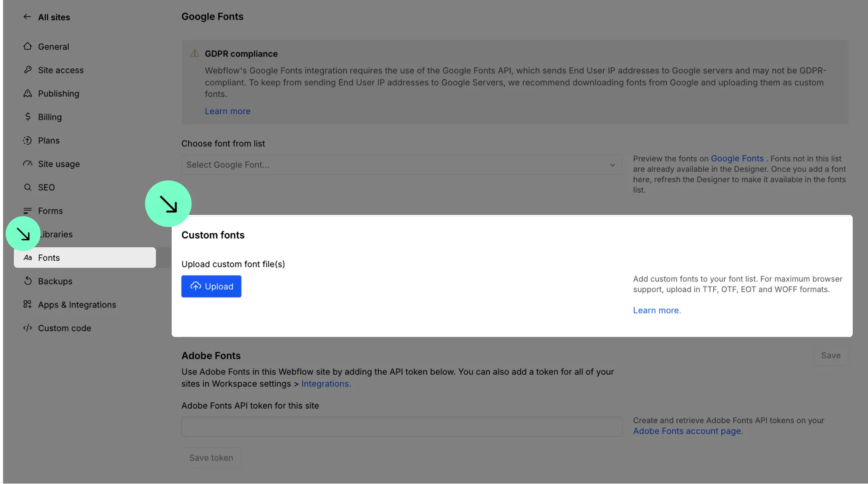This screenshot has width=868, height=484.
Task: Click the Site usage gauge icon
Action: 28,164
